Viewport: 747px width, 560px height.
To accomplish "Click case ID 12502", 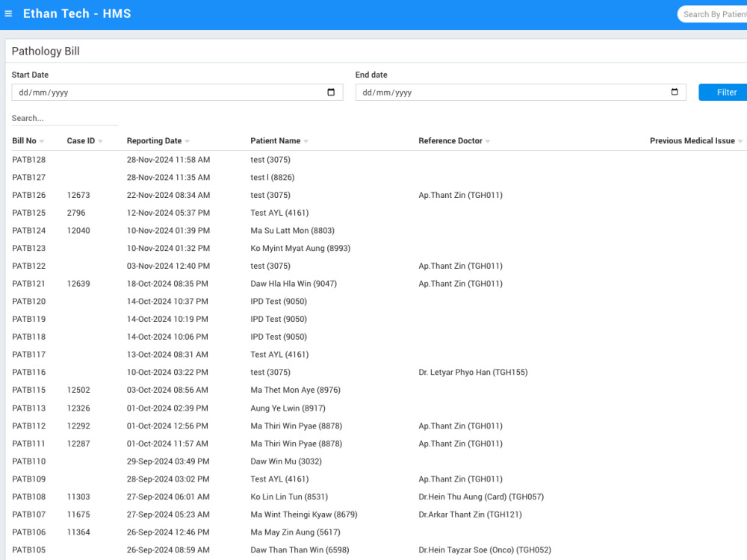I will (x=78, y=390).
